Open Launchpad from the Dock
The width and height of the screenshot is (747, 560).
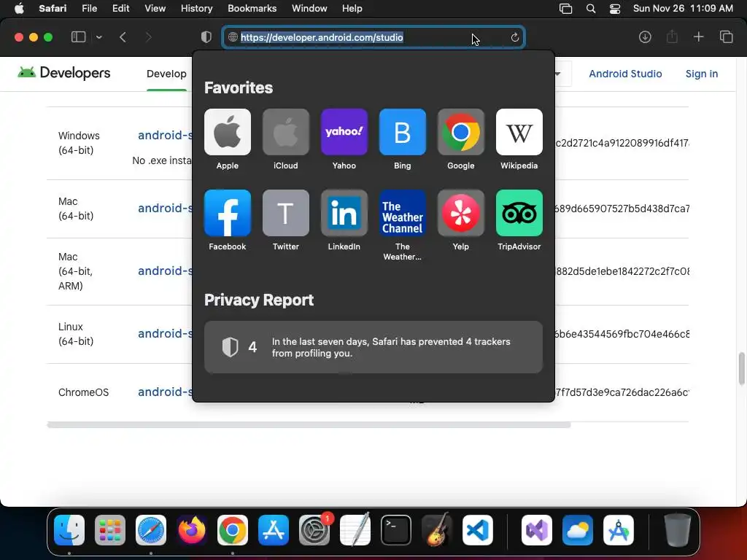pos(110,530)
